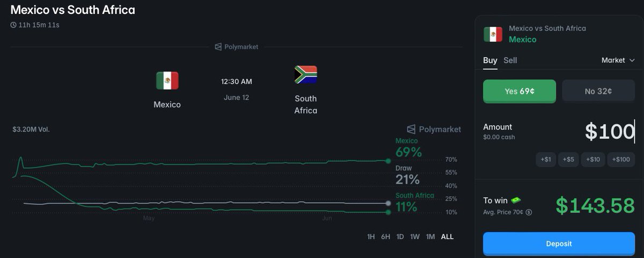
Task: Click the South Africa flag icon
Action: [306, 75]
